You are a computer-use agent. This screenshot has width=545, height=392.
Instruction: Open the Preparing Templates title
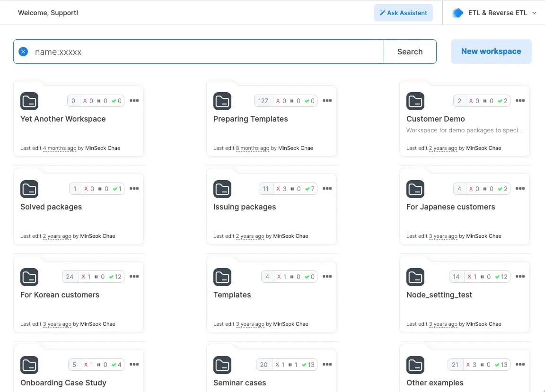pyautogui.click(x=251, y=119)
